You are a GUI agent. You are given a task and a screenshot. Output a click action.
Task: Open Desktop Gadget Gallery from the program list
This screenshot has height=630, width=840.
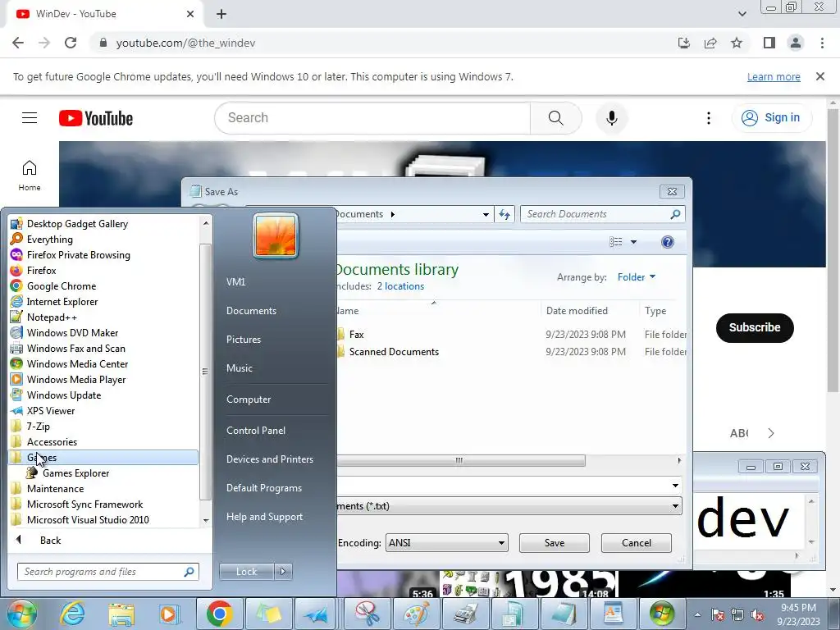(x=77, y=224)
